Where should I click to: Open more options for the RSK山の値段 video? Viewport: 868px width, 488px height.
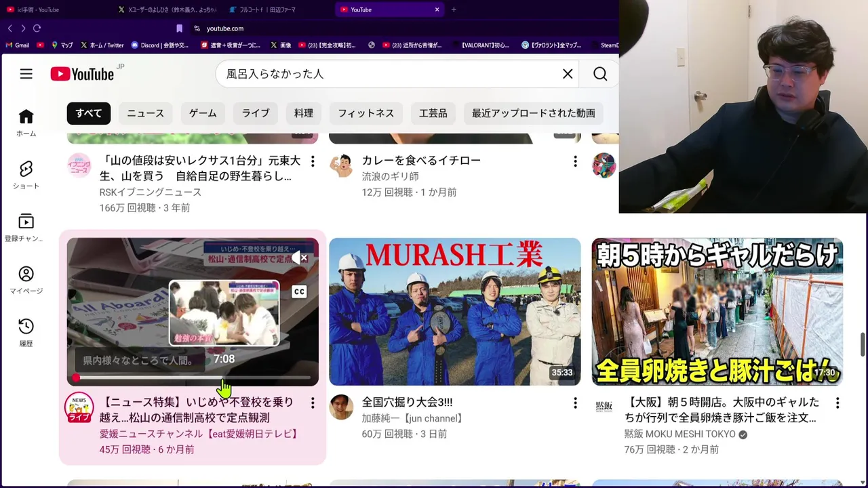313,161
